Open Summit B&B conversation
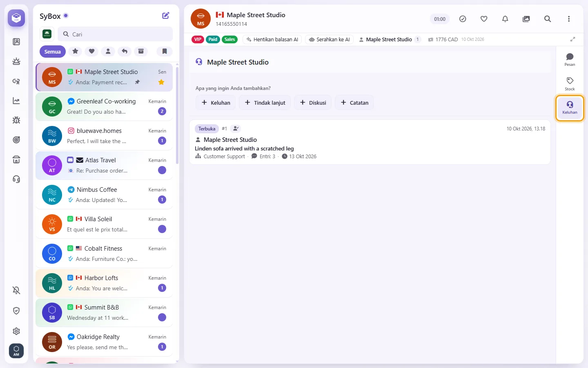The width and height of the screenshot is (588, 368). 104,312
